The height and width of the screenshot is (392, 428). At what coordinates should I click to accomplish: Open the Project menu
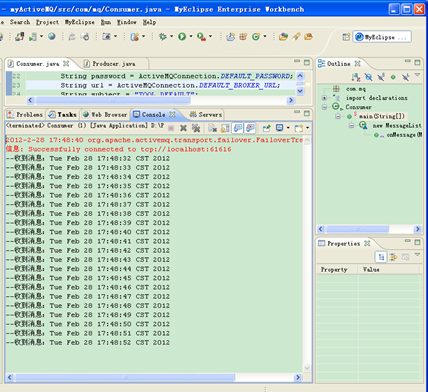click(x=47, y=22)
